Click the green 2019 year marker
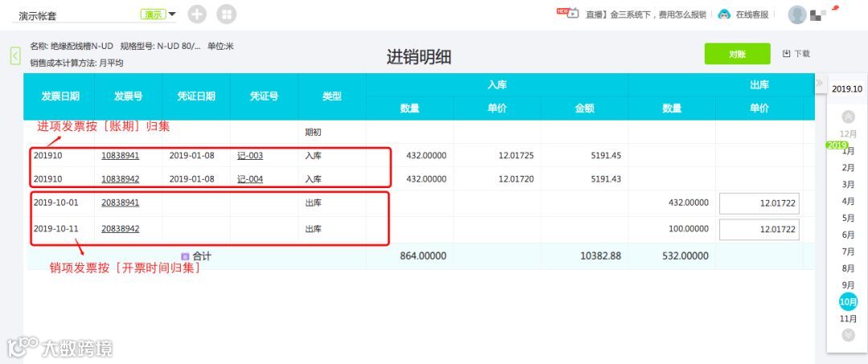Viewport: 868px width, 364px height. click(x=837, y=145)
